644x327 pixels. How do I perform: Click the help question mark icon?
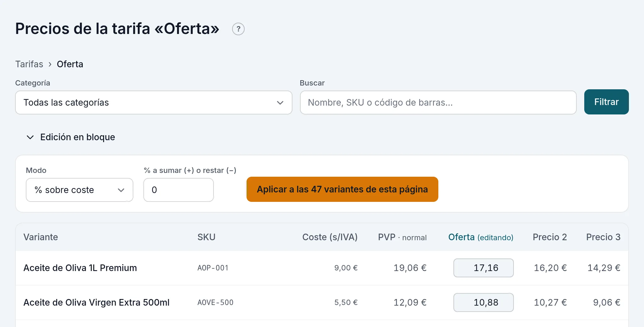click(238, 29)
